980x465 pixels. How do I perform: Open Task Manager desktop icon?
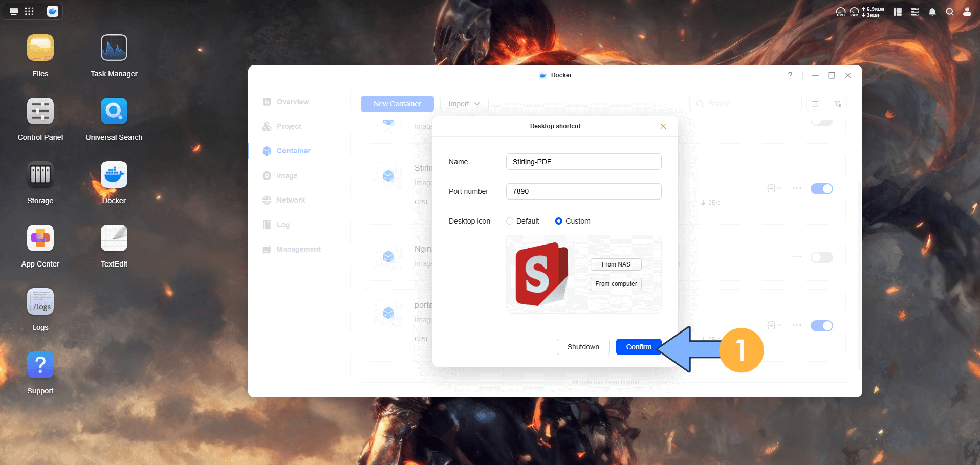pyautogui.click(x=114, y=48)
